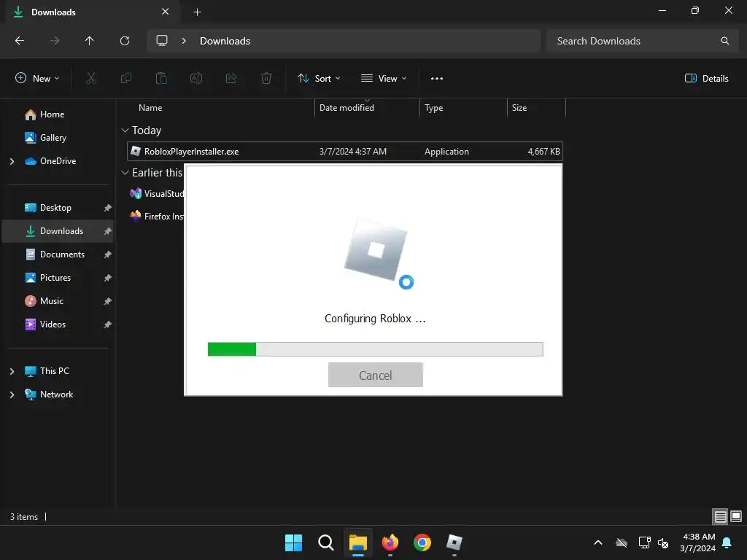
Task: Launch Firefox from the taskbar
Action: click(390, 542)
